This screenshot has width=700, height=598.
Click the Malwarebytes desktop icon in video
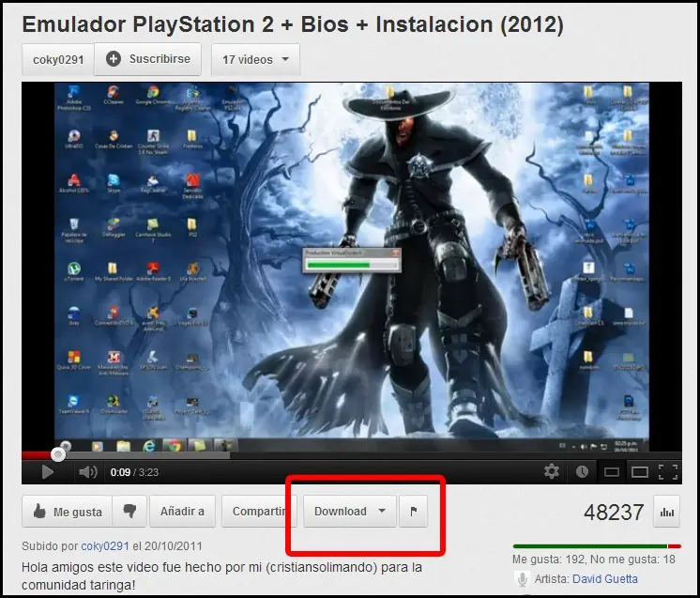pyautogui.click(x=114, y=362)
